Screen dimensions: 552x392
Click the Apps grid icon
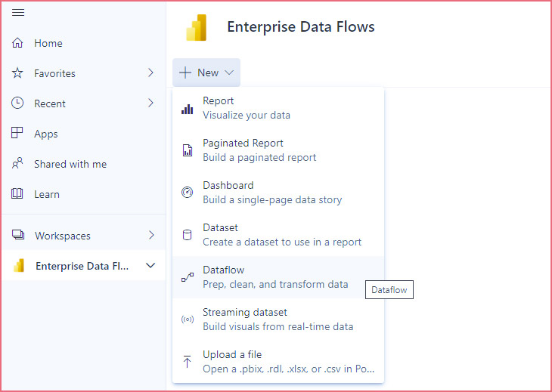click(17, 133)
